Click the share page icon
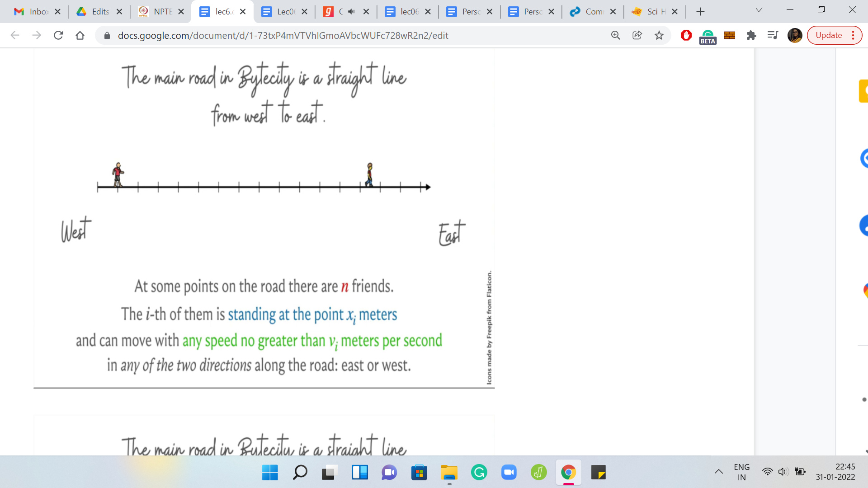 (x=637, y=35)
